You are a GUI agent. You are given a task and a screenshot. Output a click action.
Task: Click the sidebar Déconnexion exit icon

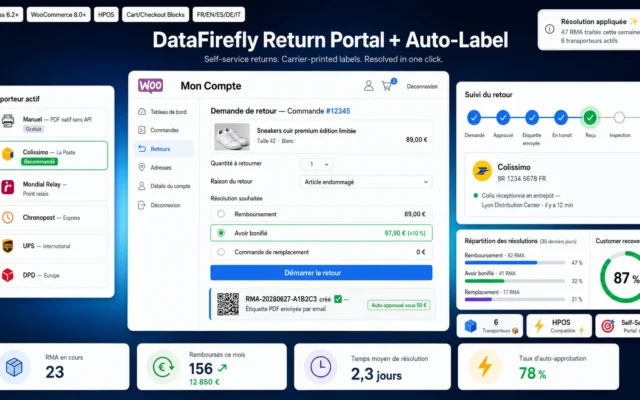(x=142, y=205)
